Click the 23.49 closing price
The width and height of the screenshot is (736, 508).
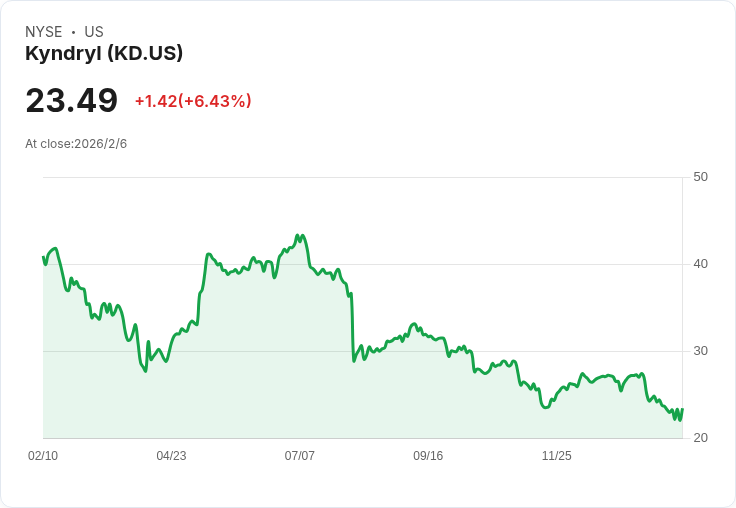tap(71, 101)
